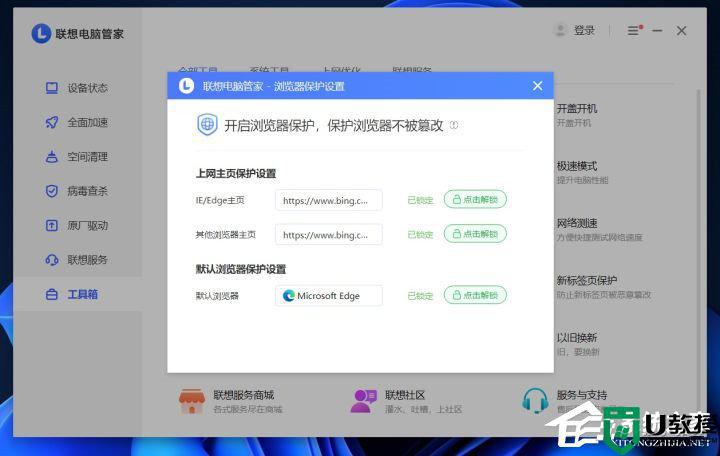The image size is (720, 456).
Task: Click the 服务与支持 headset icon
Action: click(535, 401)
